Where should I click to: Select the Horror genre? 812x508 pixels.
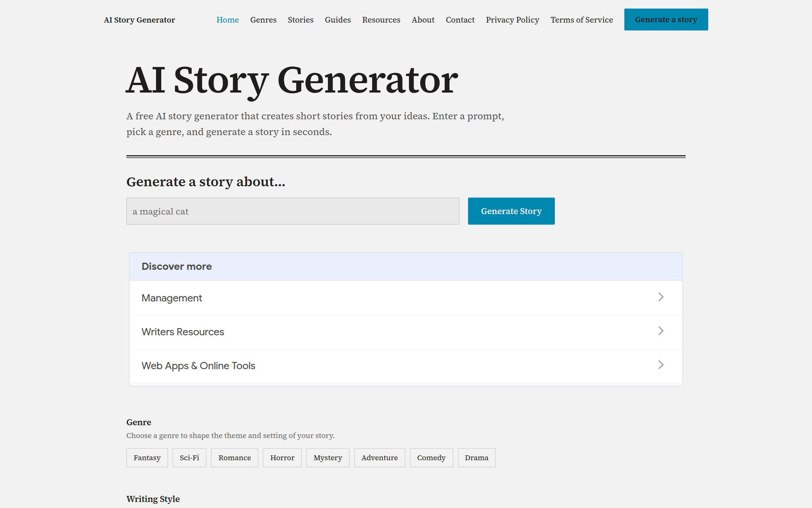(x=282, y=458)
